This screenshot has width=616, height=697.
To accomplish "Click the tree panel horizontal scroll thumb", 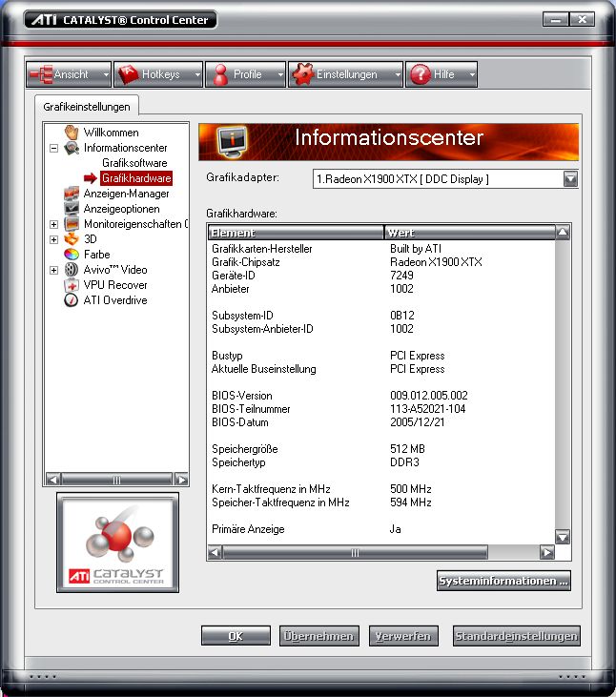I will (116, 480).
